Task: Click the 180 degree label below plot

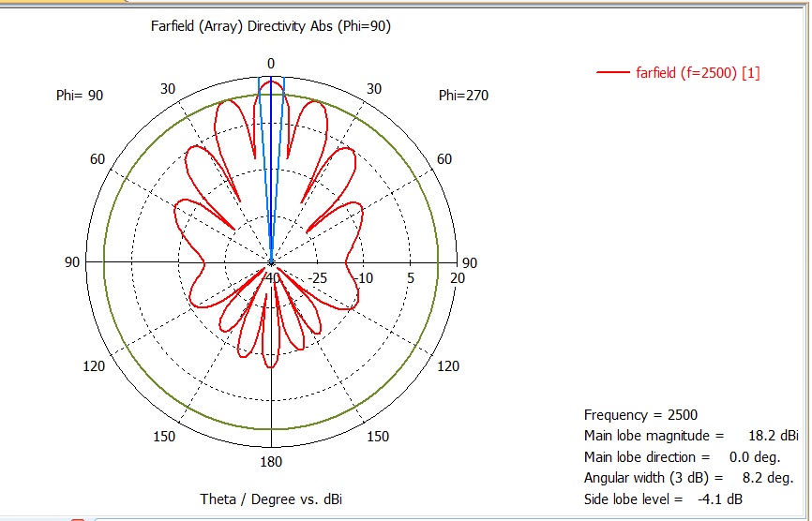Action: (x=271, y=462)
